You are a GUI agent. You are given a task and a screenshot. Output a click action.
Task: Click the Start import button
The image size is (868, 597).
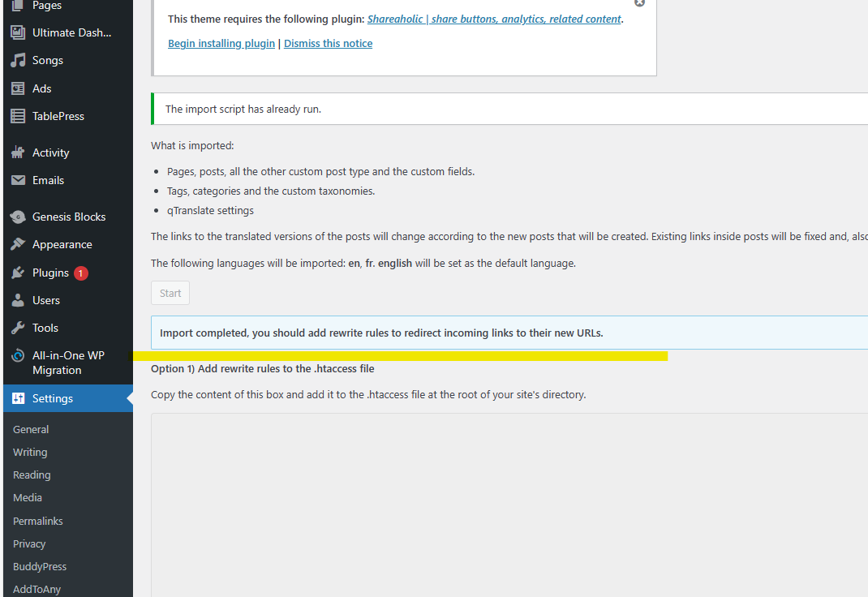coord(170,294)
